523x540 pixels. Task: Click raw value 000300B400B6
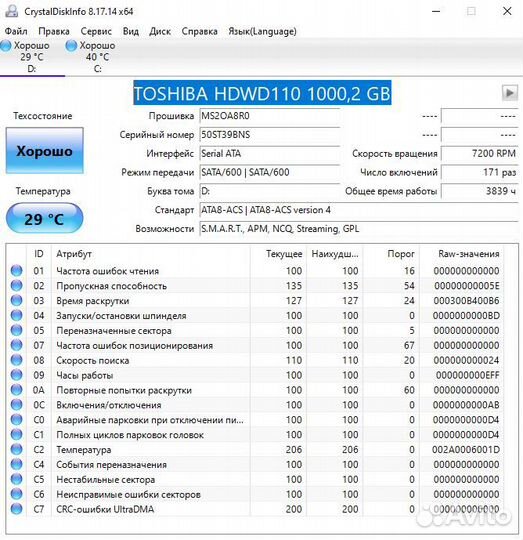tap(466, 301)
